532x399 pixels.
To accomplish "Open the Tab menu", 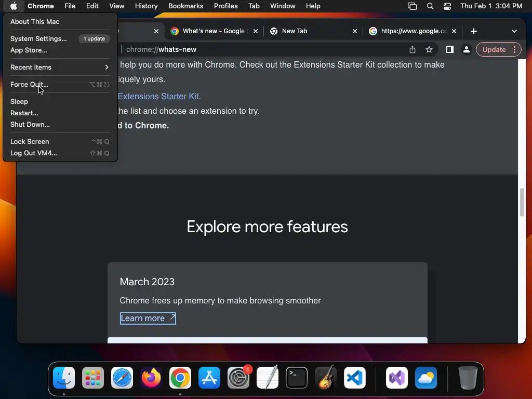I will pos(254,6).
